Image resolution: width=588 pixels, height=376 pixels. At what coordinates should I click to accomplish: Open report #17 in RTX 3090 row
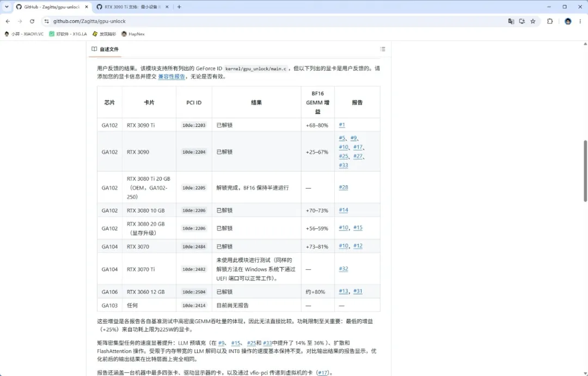pyautogui.click(x=358, y=147)
